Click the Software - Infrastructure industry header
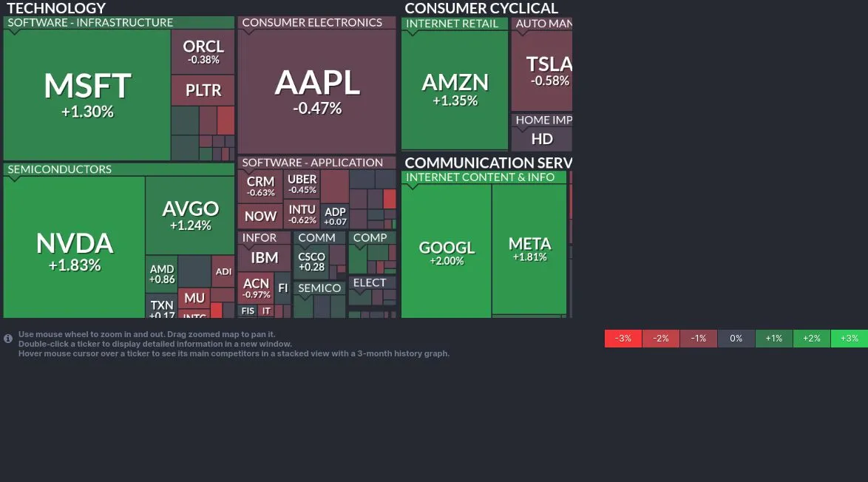 [90, 23]
